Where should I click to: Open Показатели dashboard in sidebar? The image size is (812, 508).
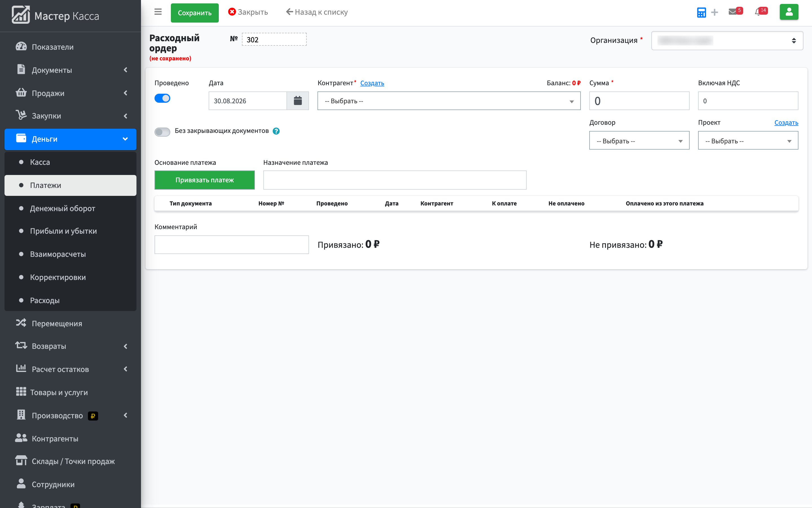pos(70,47)
